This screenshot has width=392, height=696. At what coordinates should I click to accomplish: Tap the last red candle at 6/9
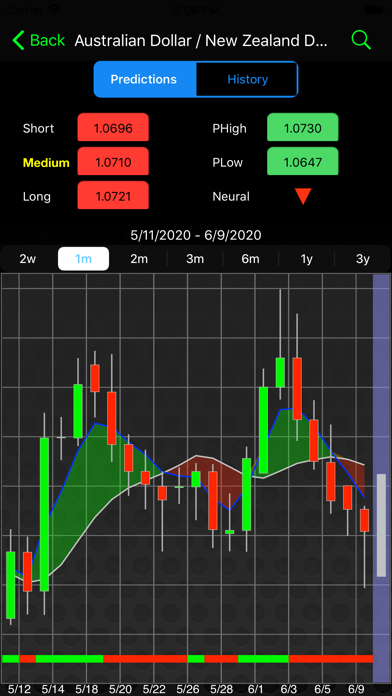click(x=364, y=520)
